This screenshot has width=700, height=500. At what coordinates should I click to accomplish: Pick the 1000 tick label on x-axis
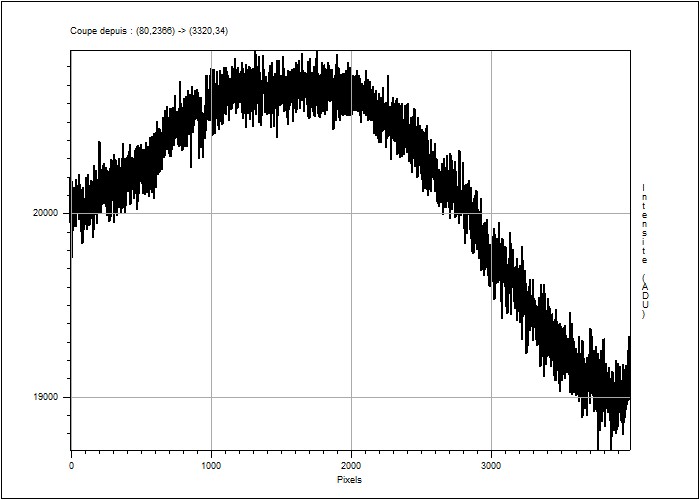[x=211, y=466]
